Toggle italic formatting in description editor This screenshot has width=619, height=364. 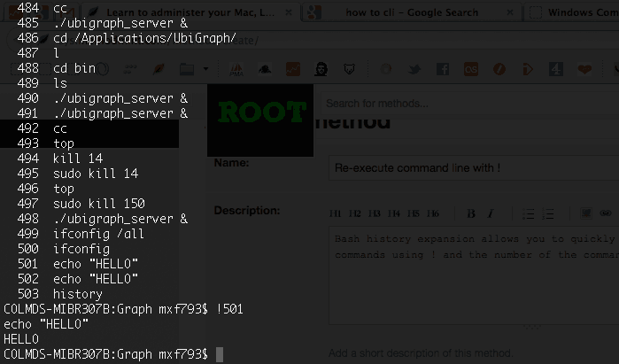pyautogui.click(x=491, y=213)
